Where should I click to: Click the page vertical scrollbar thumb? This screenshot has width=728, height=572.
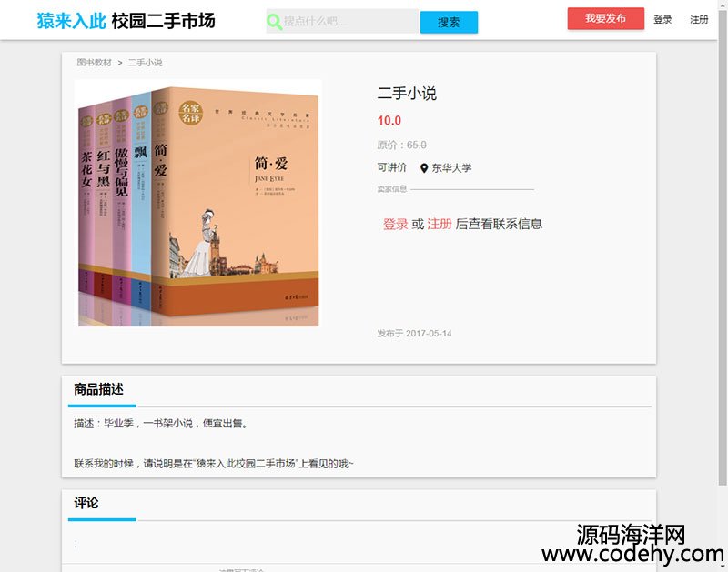click(x=723, y=246)
